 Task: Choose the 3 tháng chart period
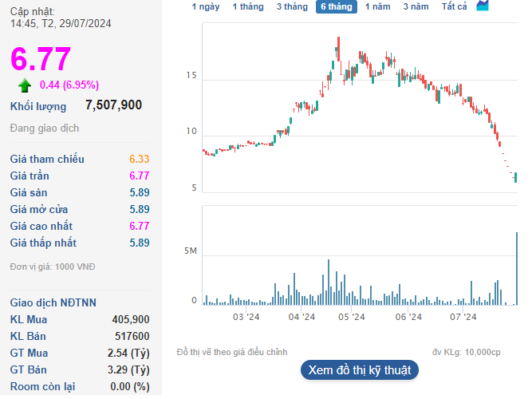tap(292, 6)
